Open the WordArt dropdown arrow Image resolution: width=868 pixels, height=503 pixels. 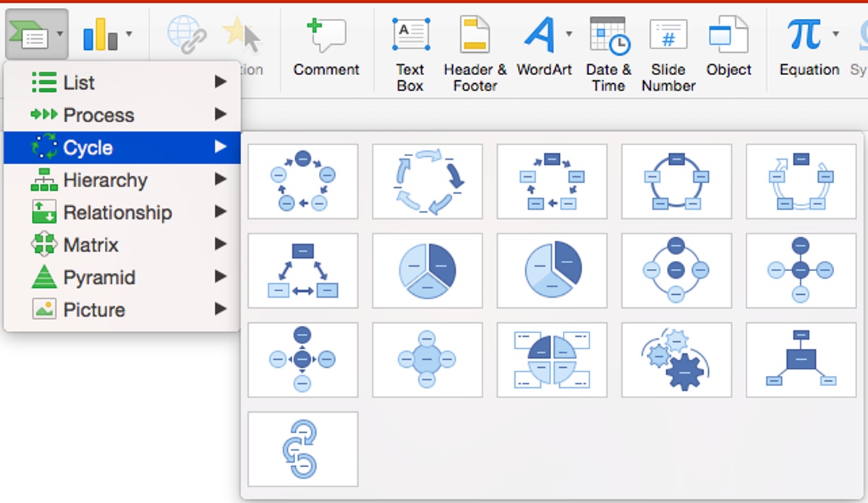(x=569, y=34)
